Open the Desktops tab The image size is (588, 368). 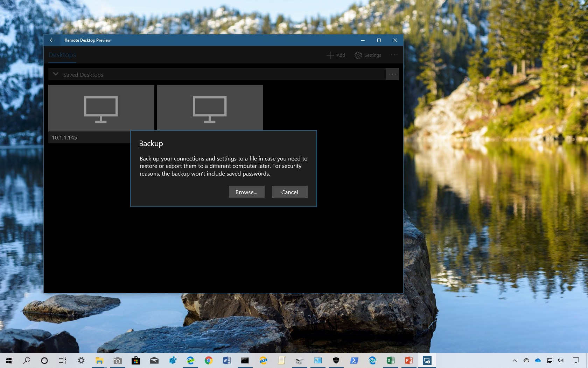coord(62,55)
